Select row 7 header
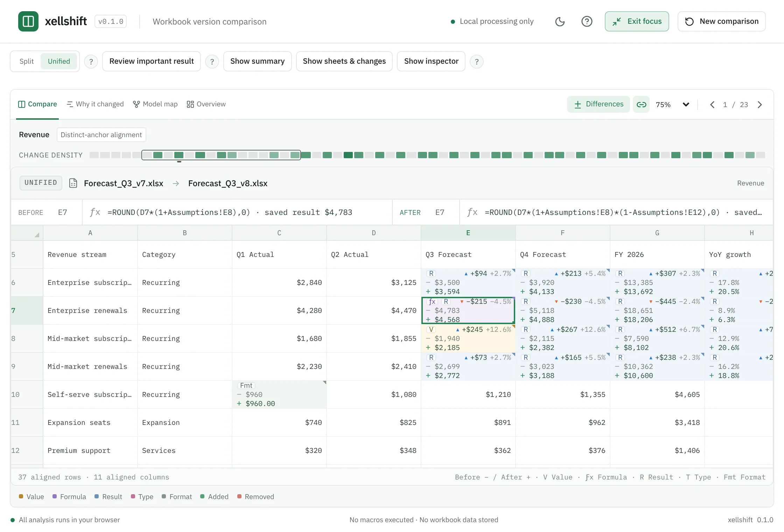 click(27, 310)
